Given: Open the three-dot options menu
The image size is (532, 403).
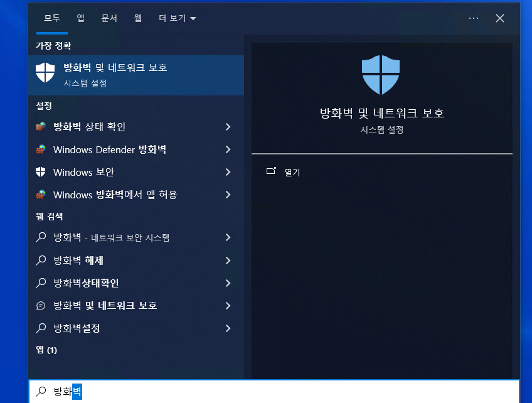Looking at the screenshot, I should (x=473, y=18).
